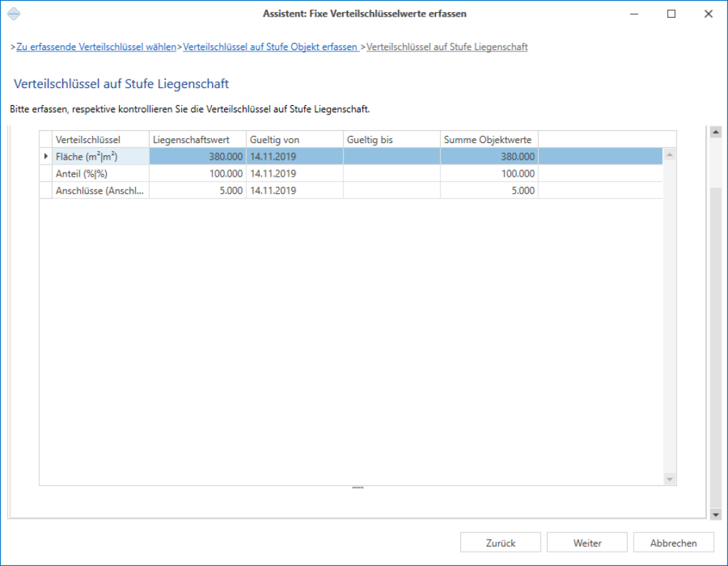Click the grid splitter handle below the table
Image resolution: width=728 pixels, height=566 pixels.
pyautogui.click(x=358, y=487)
